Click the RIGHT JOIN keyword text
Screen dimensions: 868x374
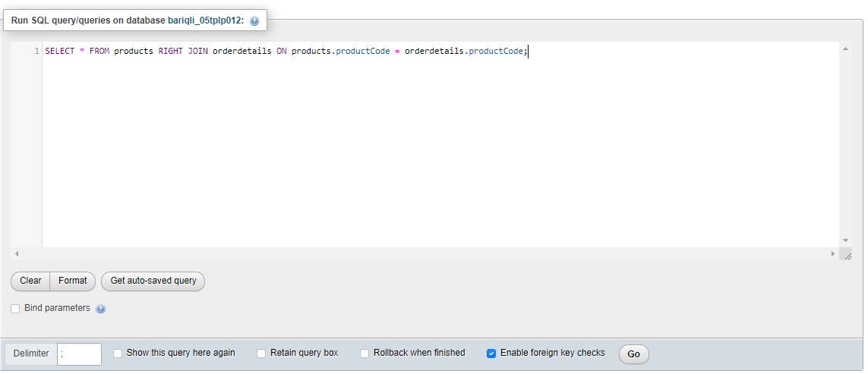(x=183, y=51)
